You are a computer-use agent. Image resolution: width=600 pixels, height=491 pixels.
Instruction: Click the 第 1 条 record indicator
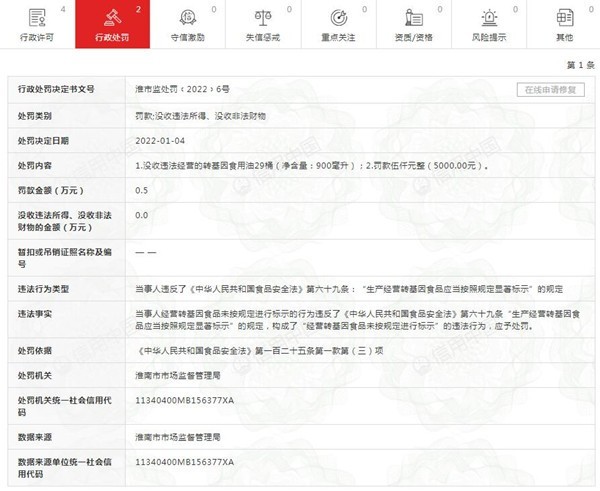(580, 65)
